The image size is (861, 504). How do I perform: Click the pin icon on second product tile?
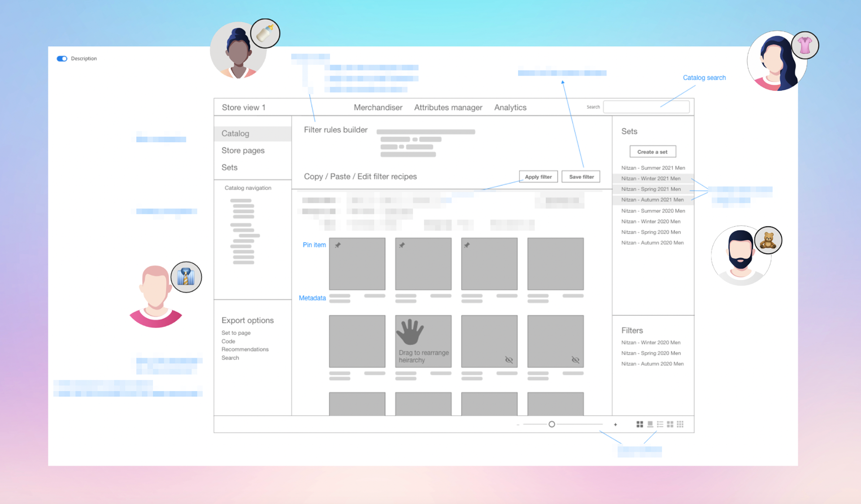pyautogui.click(x=402, y=245)
